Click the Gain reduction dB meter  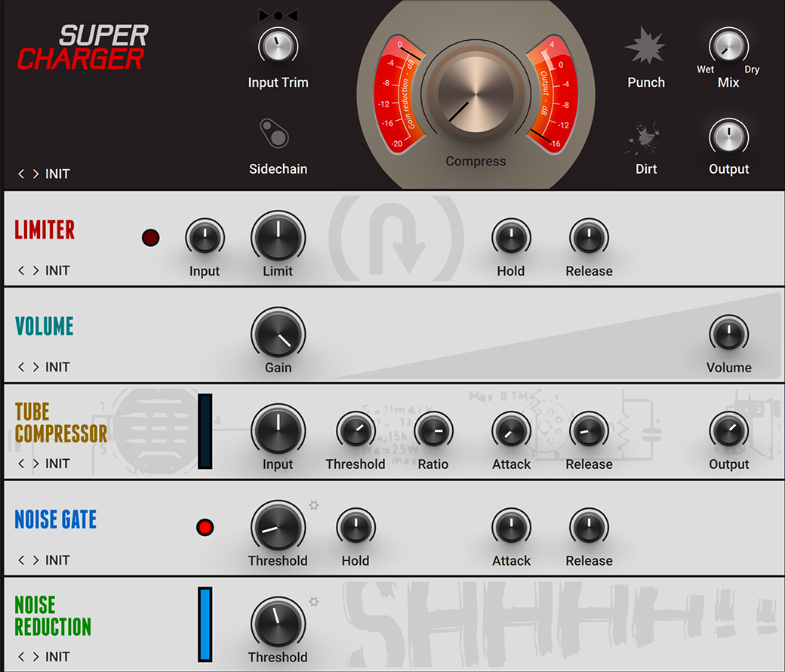coord(399,95)
